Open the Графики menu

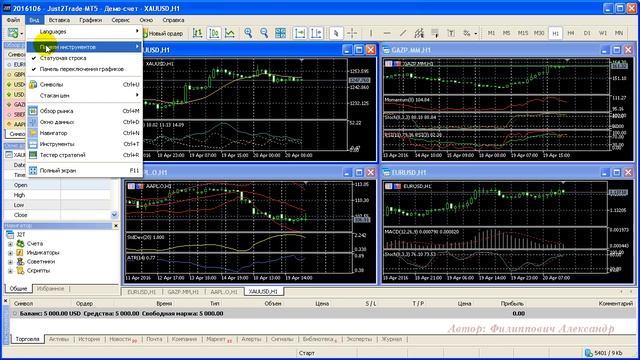91,20
